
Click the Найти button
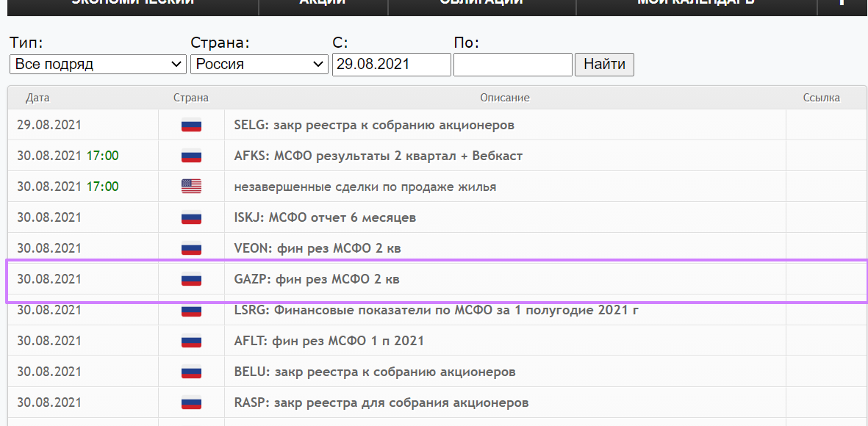coord(604,64)
